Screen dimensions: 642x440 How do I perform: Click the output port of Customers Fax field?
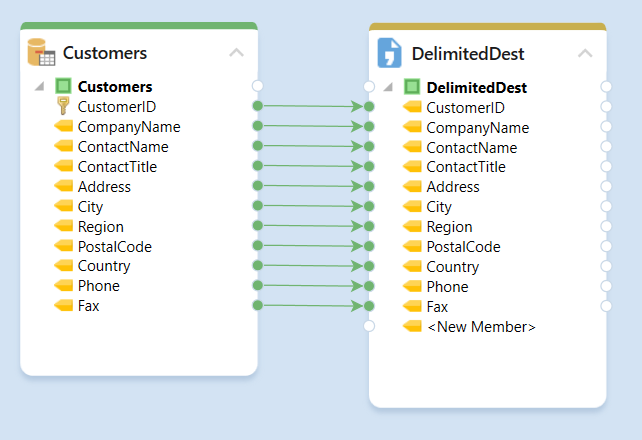click(258, 305)
